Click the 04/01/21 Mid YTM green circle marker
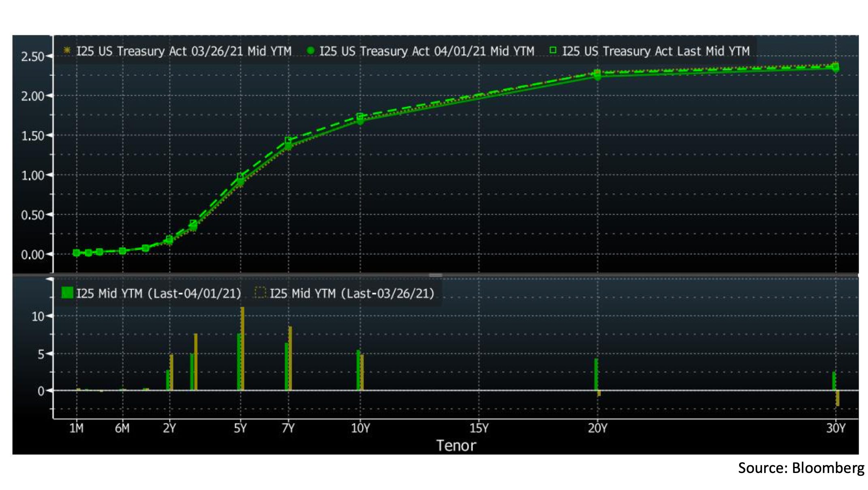Screen dimensions: 868x490 (x=310, y=50)
